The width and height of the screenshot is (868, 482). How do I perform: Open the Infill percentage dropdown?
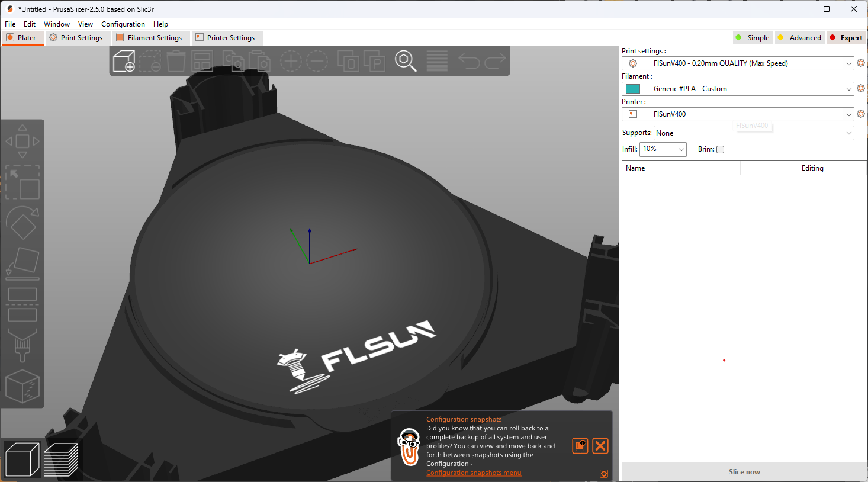[x=663, y=149]
